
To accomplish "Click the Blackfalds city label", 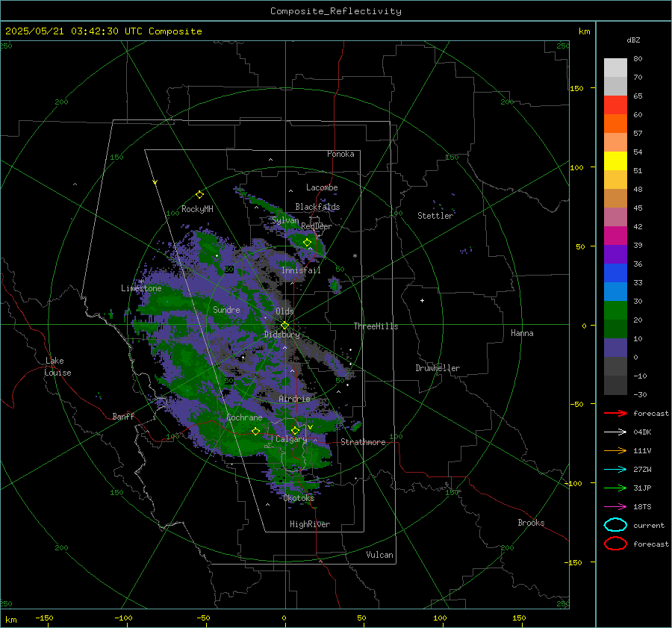I will coord(317,207).
